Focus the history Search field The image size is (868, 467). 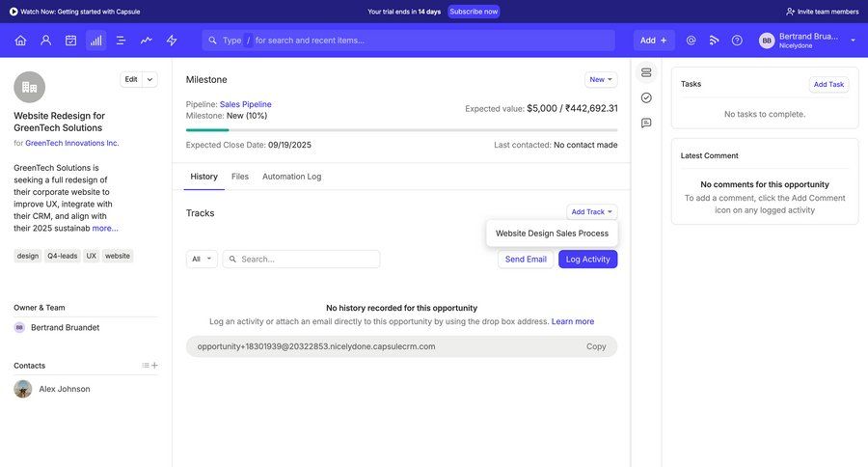pyautogui.click(x=301, y=259)
